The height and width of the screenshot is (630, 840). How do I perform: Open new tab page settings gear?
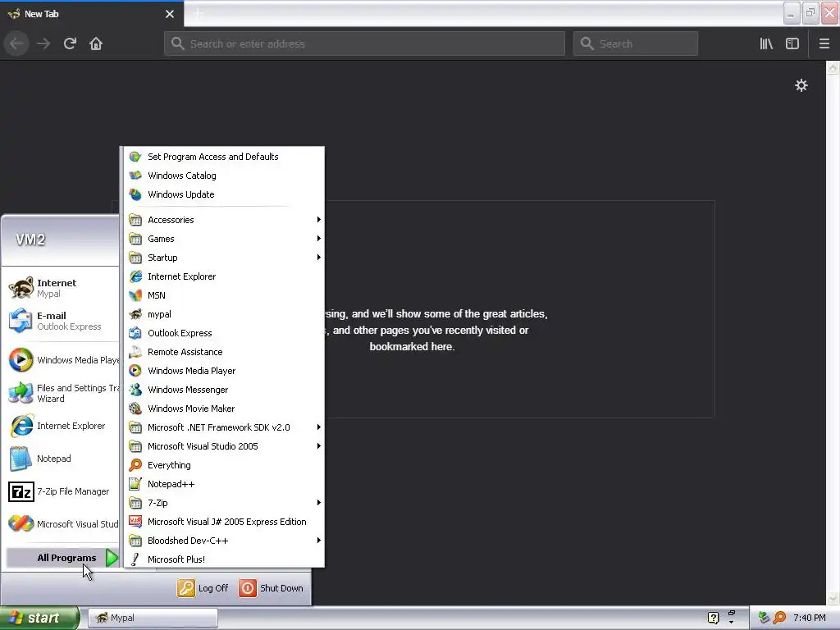801,85
